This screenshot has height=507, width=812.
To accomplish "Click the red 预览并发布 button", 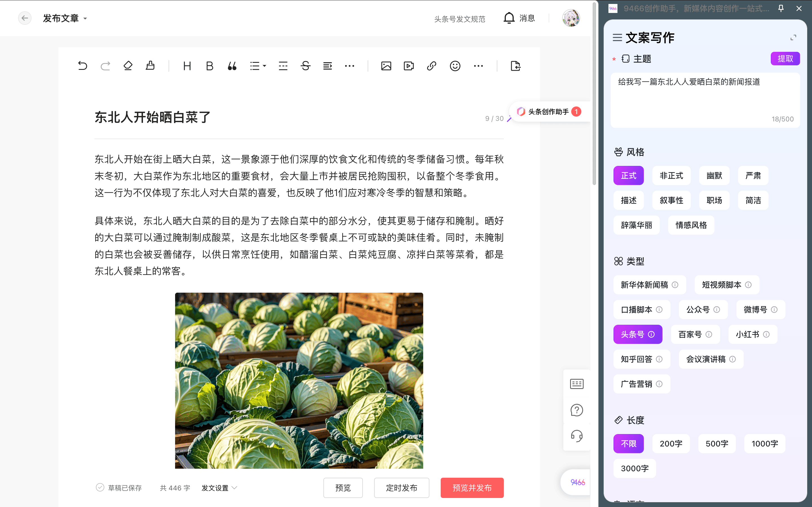I will tap(472, 488).
